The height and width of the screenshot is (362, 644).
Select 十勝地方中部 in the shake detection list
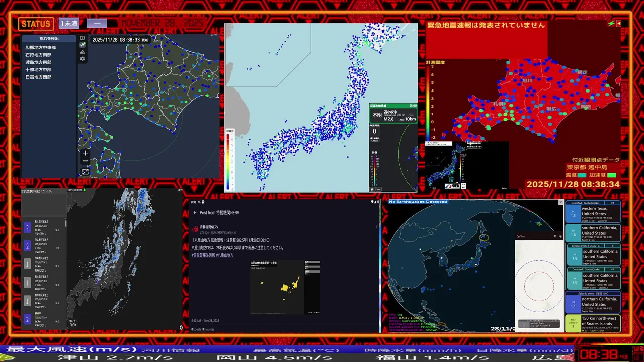(x=38, y=70)
